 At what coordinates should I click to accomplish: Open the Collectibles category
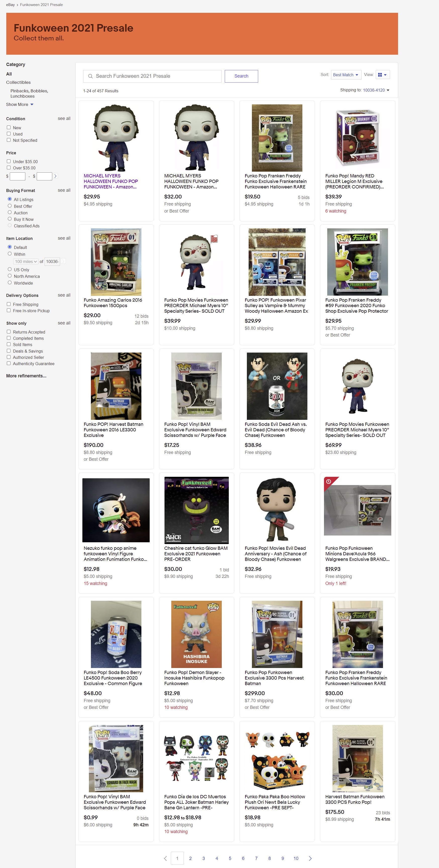[x=18, y=82]
